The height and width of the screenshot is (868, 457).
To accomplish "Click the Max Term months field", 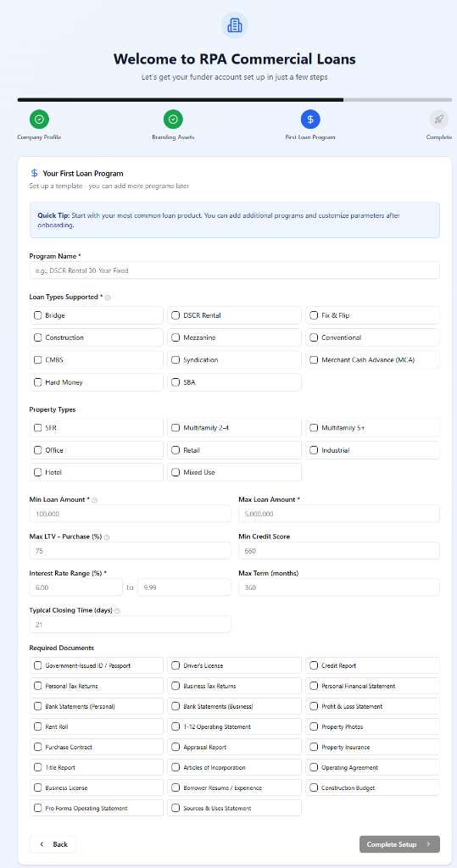I will (x=339, y=587).
